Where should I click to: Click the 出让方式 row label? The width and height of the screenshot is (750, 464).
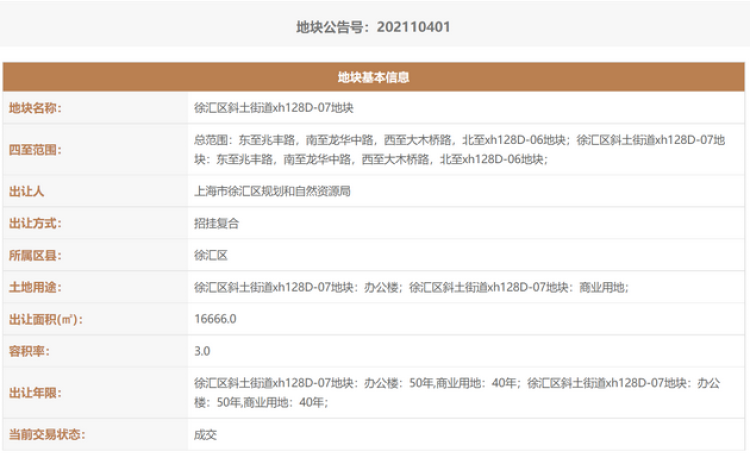[35, 223]
